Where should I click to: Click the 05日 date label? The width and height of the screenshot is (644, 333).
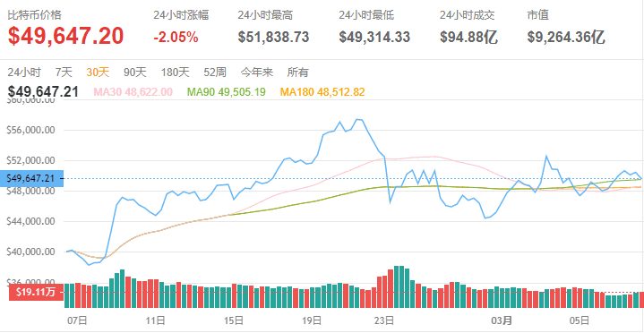[x=580, y=320]
